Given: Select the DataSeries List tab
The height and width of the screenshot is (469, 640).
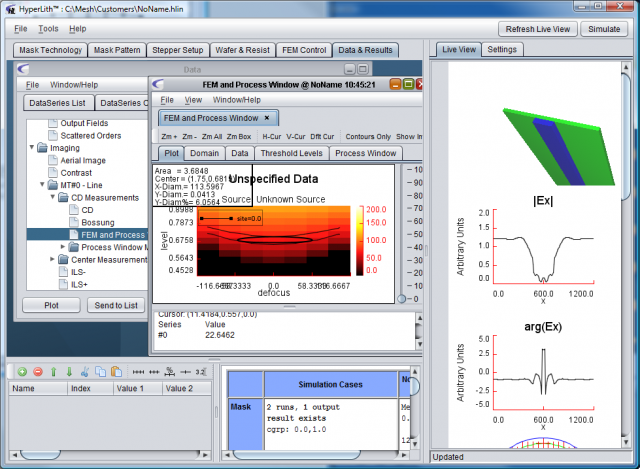Looking at the screenshot, I should coord(58,103).
